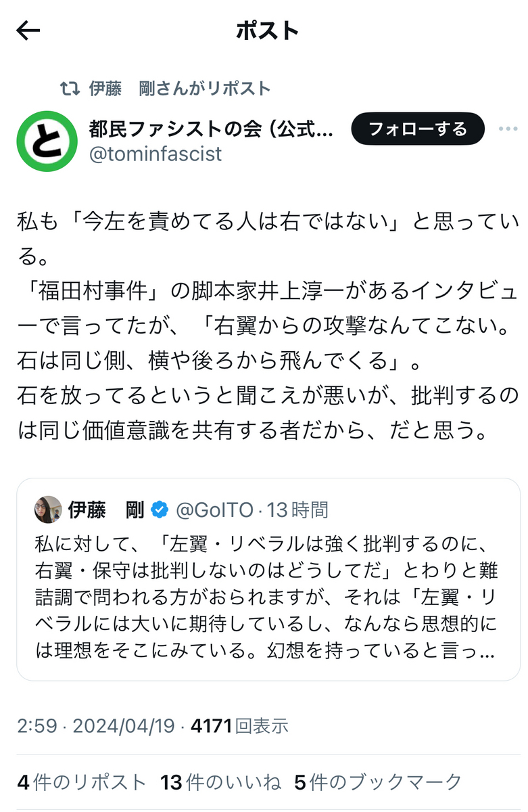Tap the back arrow icon
The height and width of the screenshot is (812, 528).
[28, 30]
